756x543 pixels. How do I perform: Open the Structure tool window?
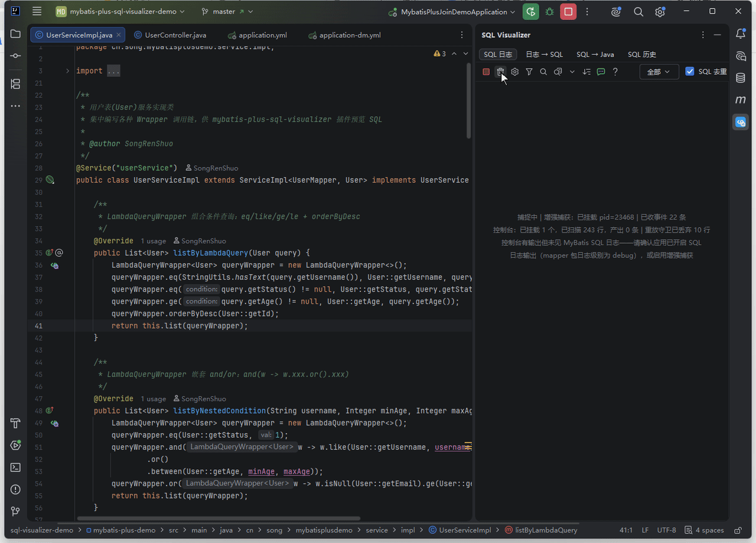pos(15,84)
